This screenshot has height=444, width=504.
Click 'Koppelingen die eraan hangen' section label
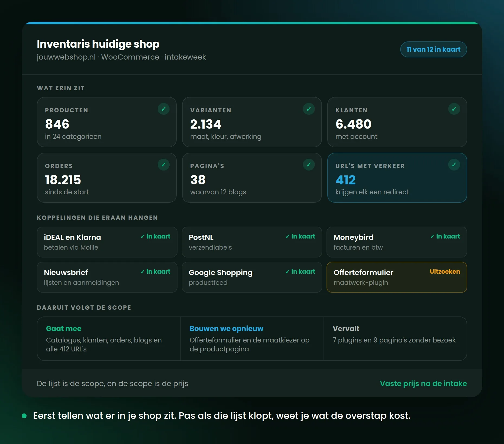pyautogui.click(x=97, y=218)
